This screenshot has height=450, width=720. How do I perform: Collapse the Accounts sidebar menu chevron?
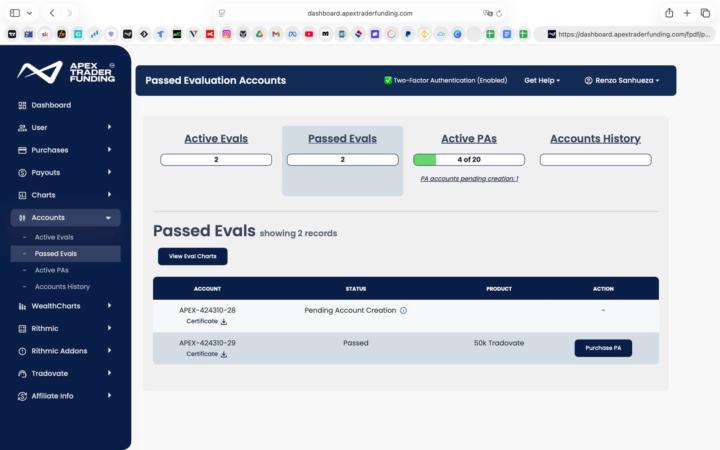click(108, 218)
